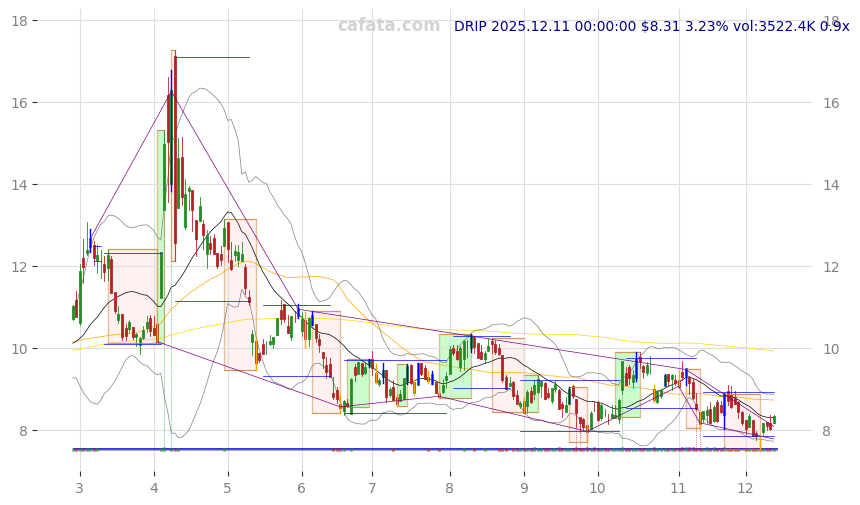Click the 12 label on right price axis
The width and height of the screenshot is (860, 505).
click(x=832, y=267)
